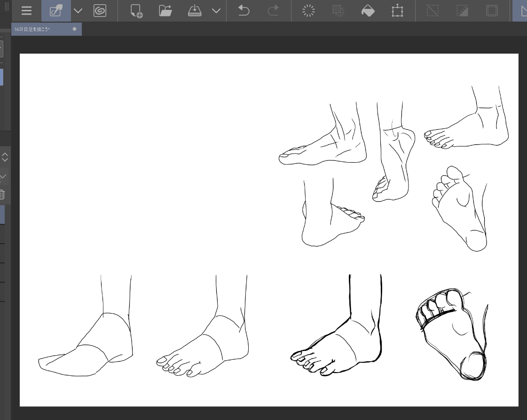Save the document with the Save icon
Screen dimensions: 527x420
click(x=194, y=11)
